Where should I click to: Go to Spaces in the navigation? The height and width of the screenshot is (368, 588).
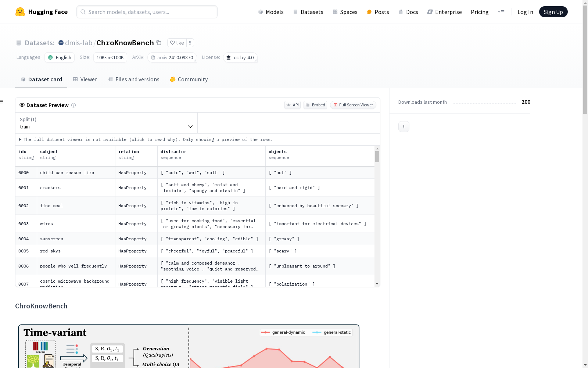(345, 12)
